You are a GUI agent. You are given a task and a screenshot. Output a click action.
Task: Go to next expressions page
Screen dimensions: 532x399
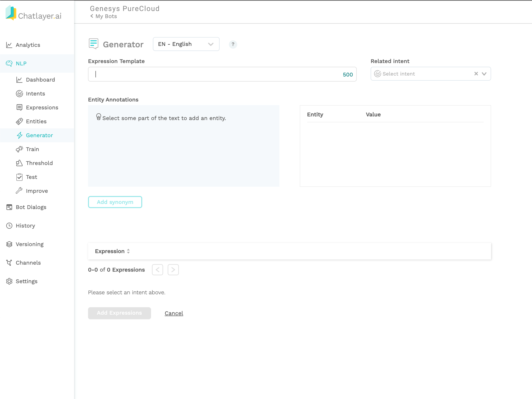[173, 270]
